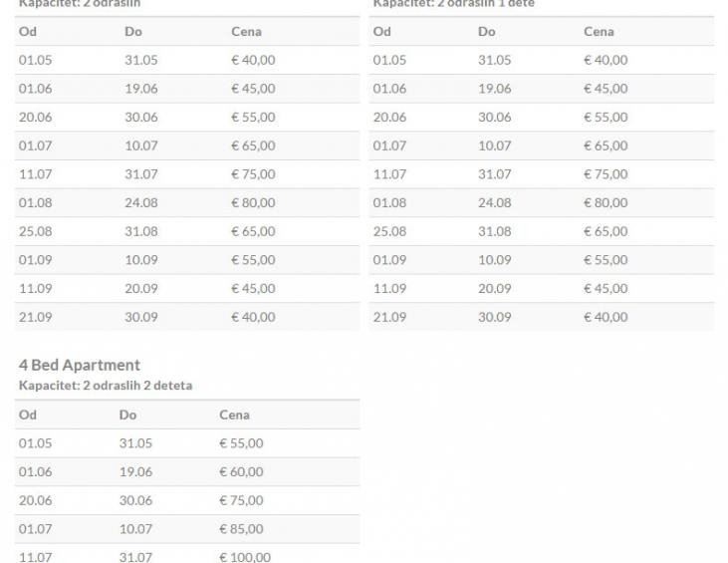Select € 75,00 in the right table
The image size is (728, 563).
click(x=606, y=174)
